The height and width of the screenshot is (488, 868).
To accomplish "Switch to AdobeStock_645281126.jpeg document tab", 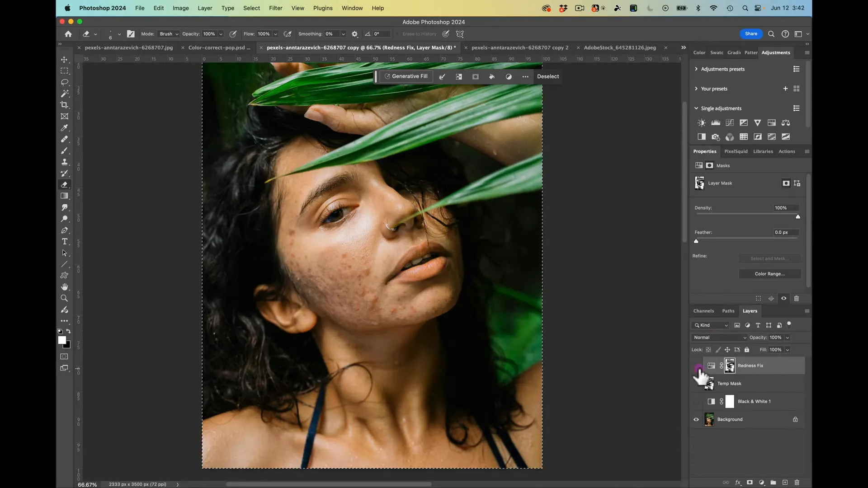I will (x=619, y=47).
